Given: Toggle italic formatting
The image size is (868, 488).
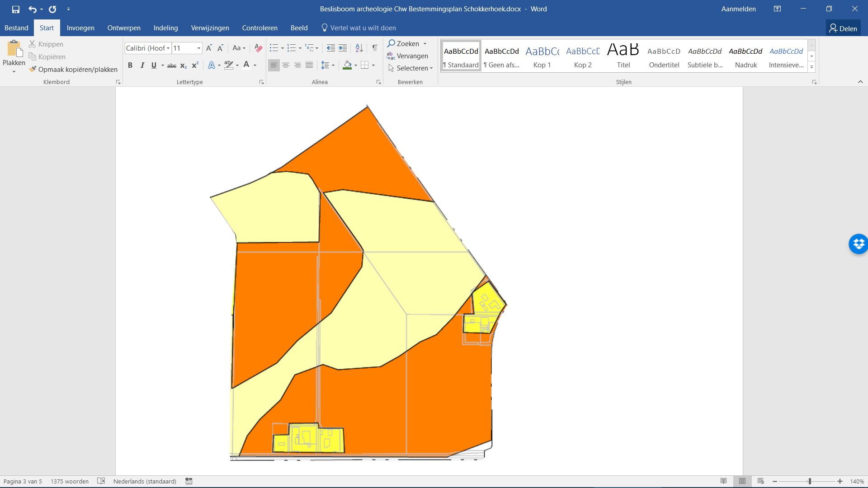Looking at the screenshot, I should click(x=142, y=66).
